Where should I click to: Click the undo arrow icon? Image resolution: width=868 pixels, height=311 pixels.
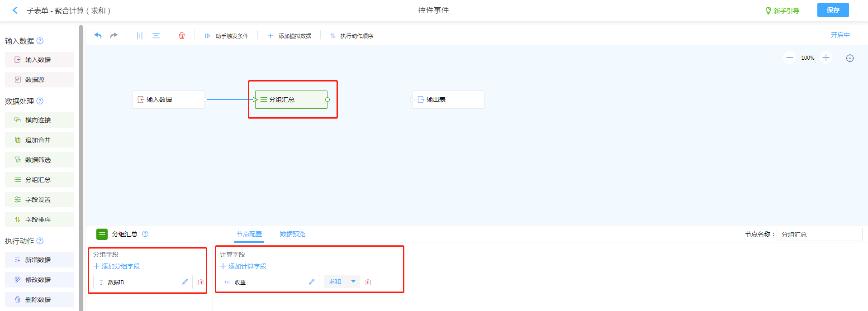[x=98, y=35]
